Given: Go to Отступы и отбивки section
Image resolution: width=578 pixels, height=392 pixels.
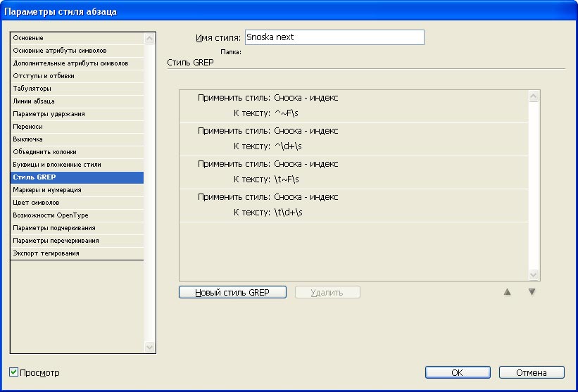Looking at the screenshot, I should pos(77,76).
